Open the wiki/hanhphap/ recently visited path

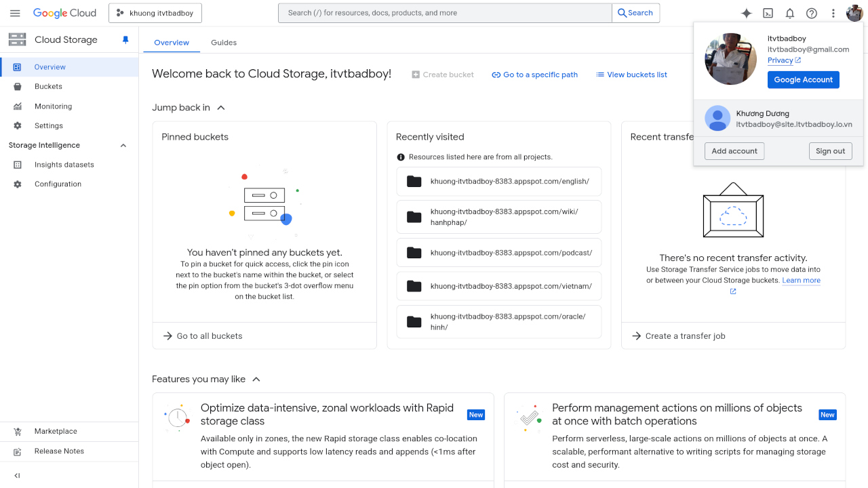499,217
